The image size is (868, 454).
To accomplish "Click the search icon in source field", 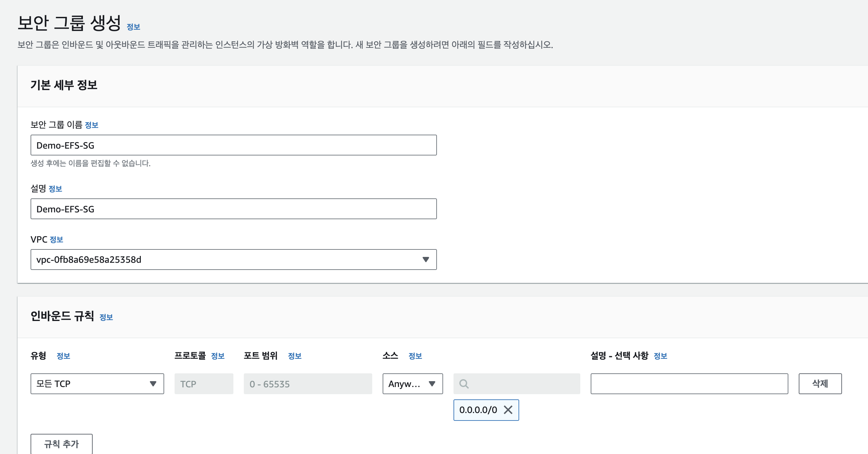I will click(464, 383).
